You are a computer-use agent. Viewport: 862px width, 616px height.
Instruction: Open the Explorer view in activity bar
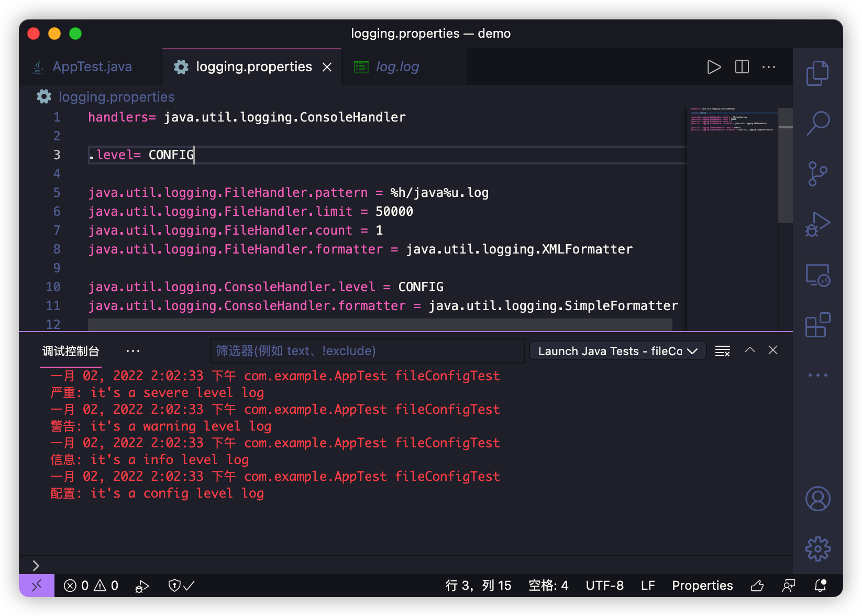(817, 73)
